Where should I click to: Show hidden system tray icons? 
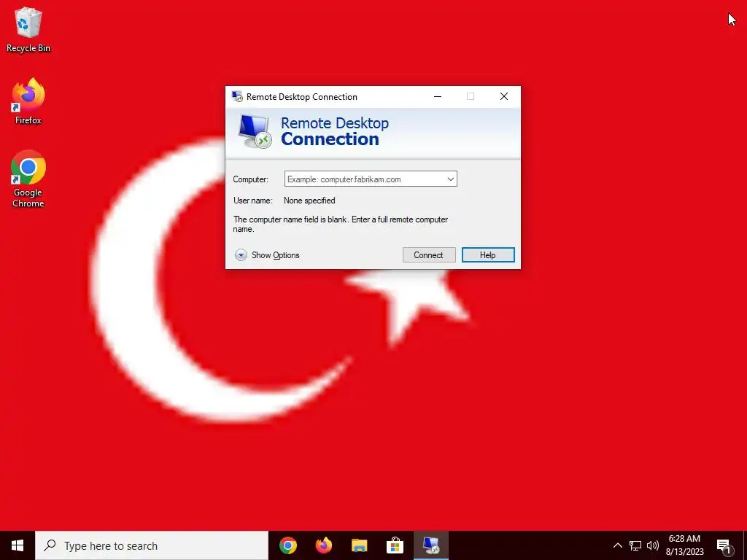pyautogui.click(x=617, y=545)
